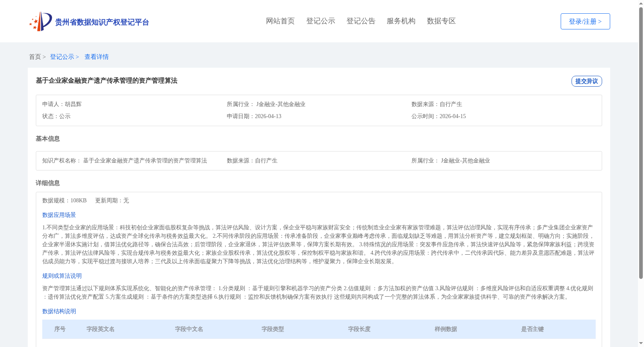Click the 数据结构说明 heading

tap(59, 311)
